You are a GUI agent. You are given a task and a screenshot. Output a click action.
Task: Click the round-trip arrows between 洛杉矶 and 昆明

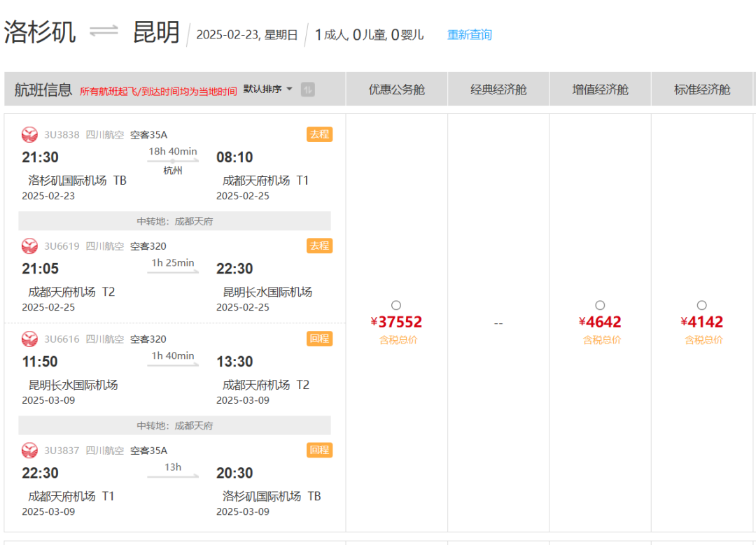coord(104,32)
